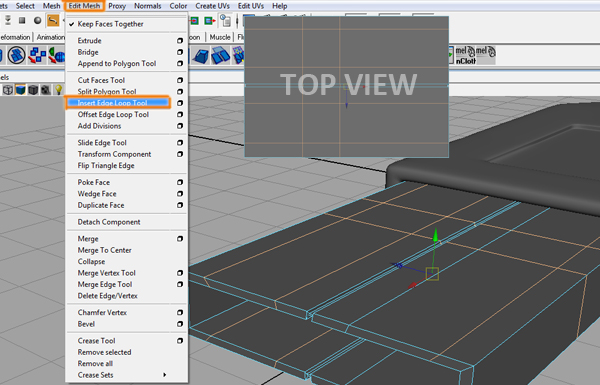Open the Bevel option box
Screen dimensions: 600x385
coord(180,324)
